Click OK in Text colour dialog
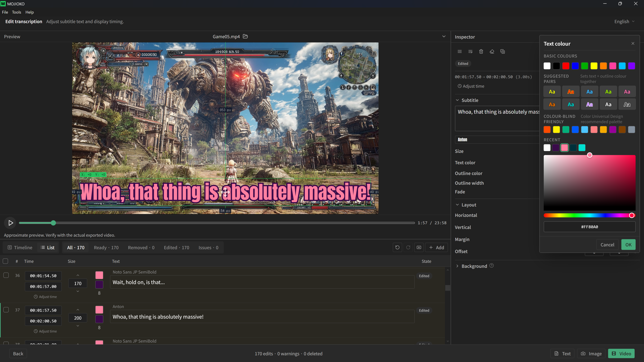This screenshot has height=362, width=644. click(x=628, y=245)
